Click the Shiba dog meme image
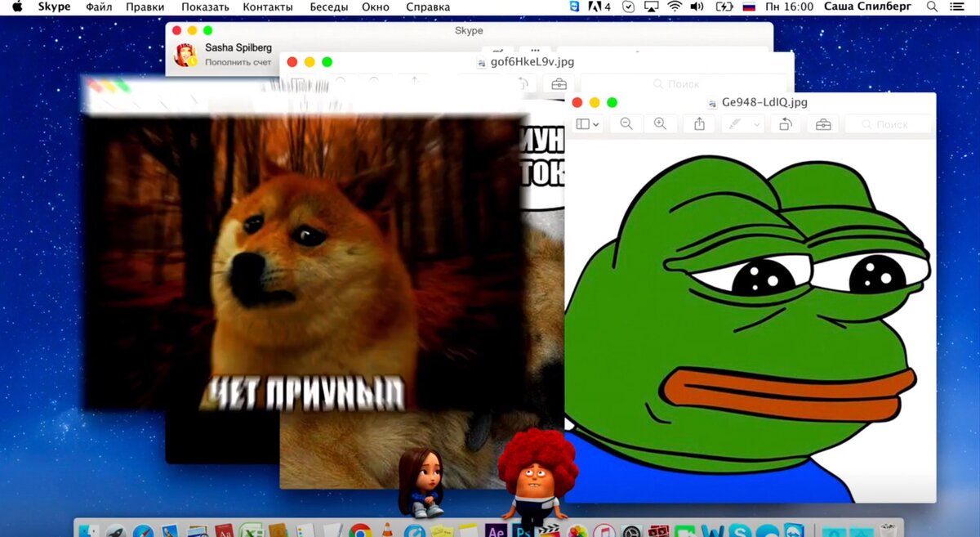 304,262
